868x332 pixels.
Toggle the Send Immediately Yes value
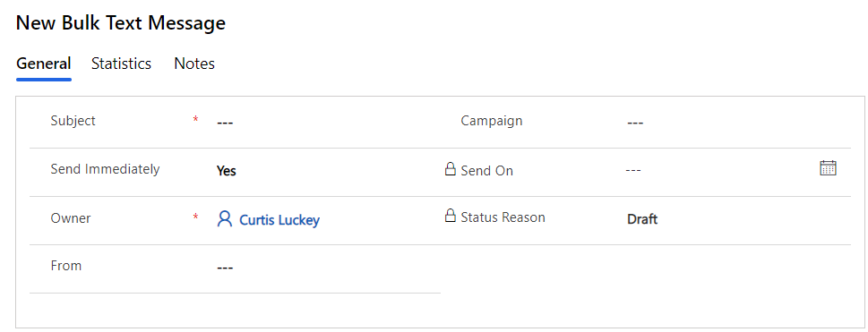[226, 171]
